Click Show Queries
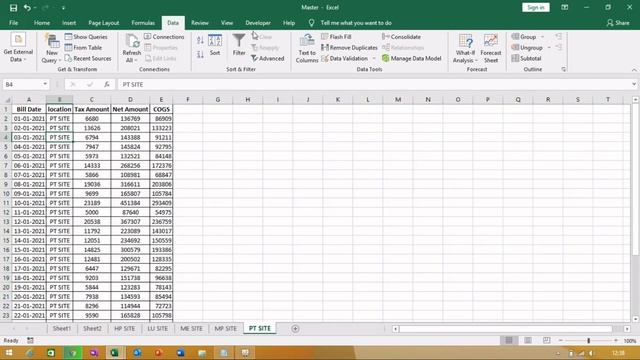The image size is (640, 360). click(x=86, y=37)
